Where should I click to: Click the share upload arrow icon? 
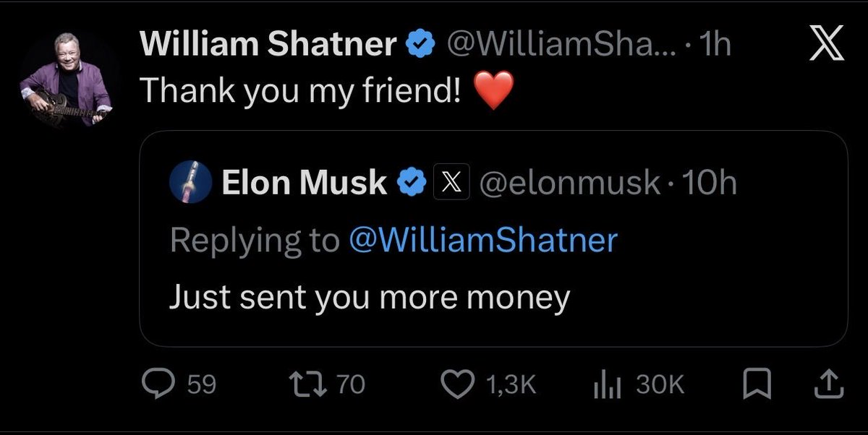829,384
